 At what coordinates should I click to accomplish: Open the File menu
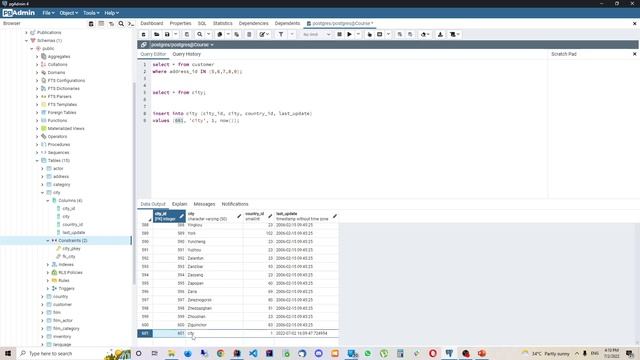[48, 13]
